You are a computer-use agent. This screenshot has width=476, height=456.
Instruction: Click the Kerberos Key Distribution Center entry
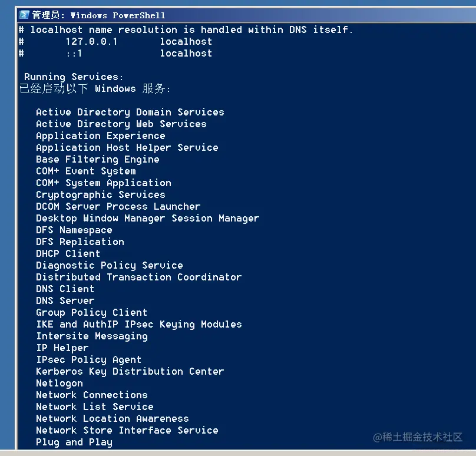130,372
